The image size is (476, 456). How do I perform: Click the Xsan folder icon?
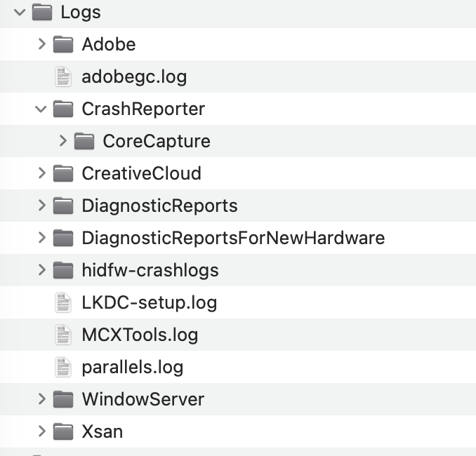63,431
